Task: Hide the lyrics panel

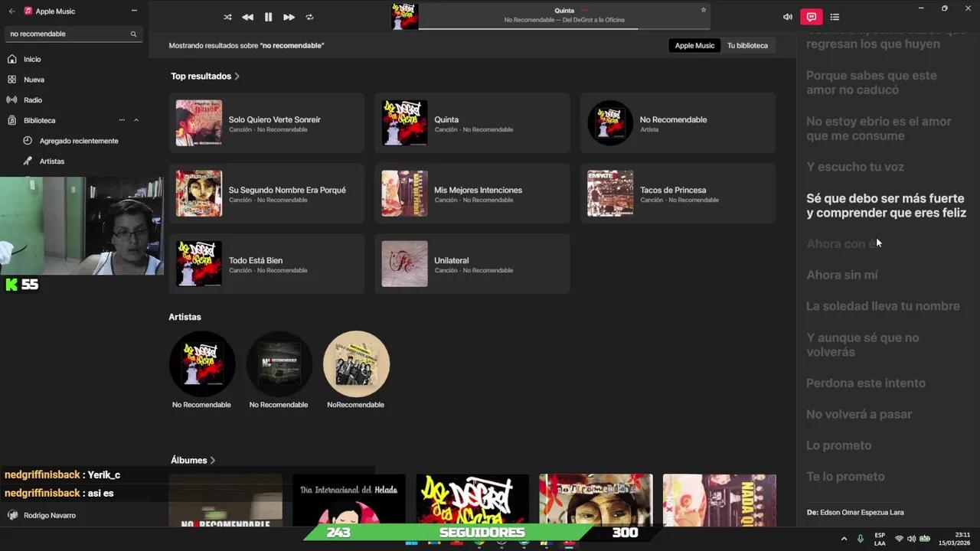Action: tap(811, 17)
